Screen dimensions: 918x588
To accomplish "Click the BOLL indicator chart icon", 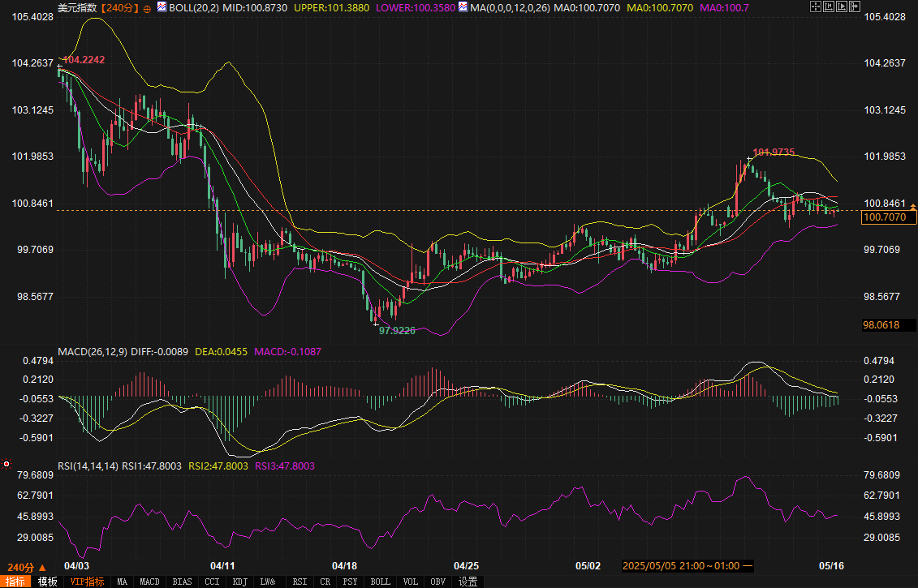I will (x=162, y=7).
